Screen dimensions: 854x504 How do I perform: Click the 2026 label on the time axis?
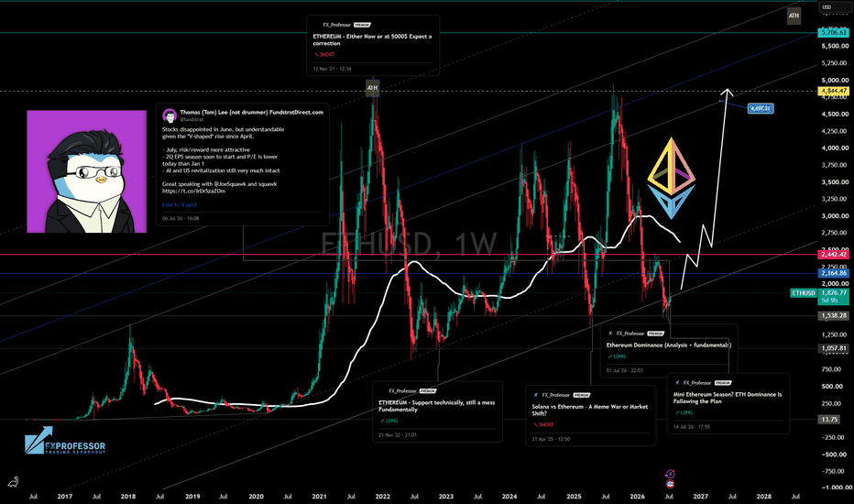(x=637, y=497)
